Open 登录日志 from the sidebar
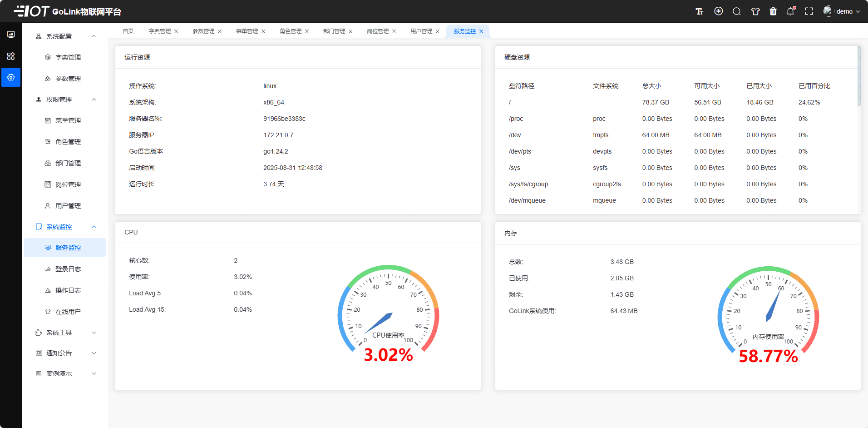This screenshot has height=428, width=868. click(68, 269)
